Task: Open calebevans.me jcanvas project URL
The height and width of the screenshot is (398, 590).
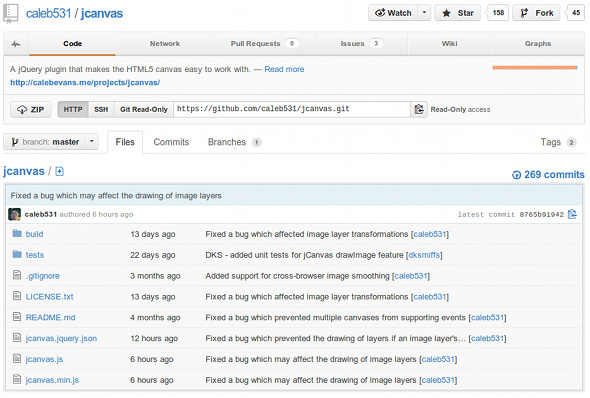Action: 85,82
